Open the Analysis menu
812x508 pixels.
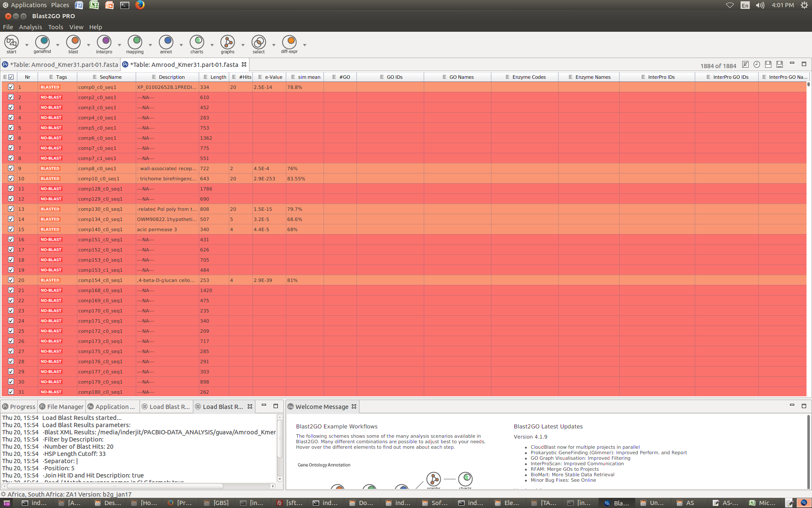tap(30, 27)
